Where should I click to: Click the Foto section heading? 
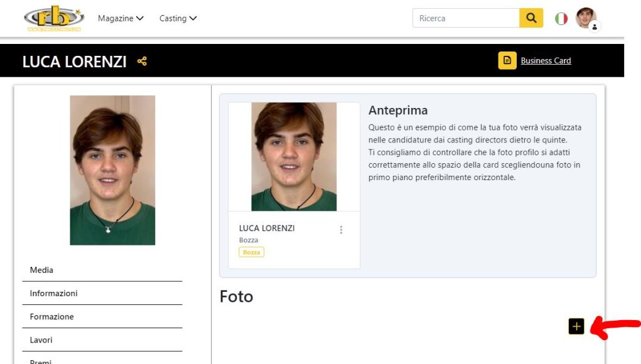[236, 297]
